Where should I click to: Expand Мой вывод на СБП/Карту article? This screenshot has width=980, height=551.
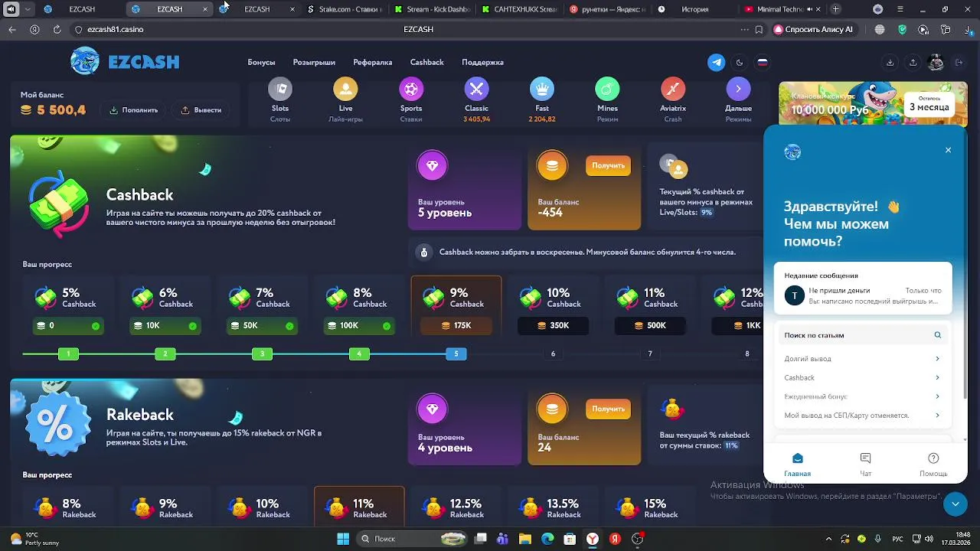[863, 416]
